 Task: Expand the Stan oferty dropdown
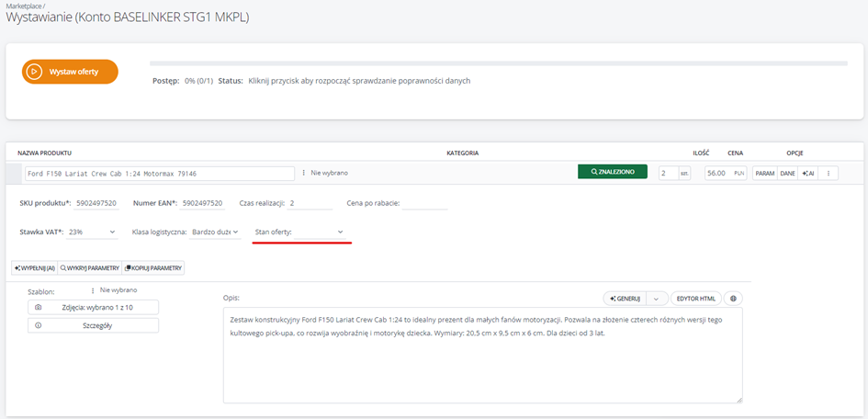[300, 232]
